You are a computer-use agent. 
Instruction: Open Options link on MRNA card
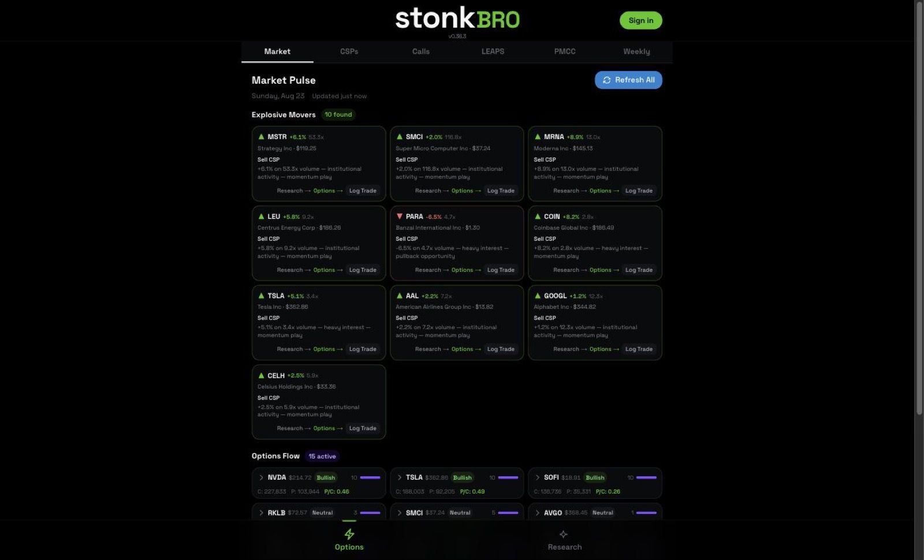pyautogui.click(x=603, y=191)
